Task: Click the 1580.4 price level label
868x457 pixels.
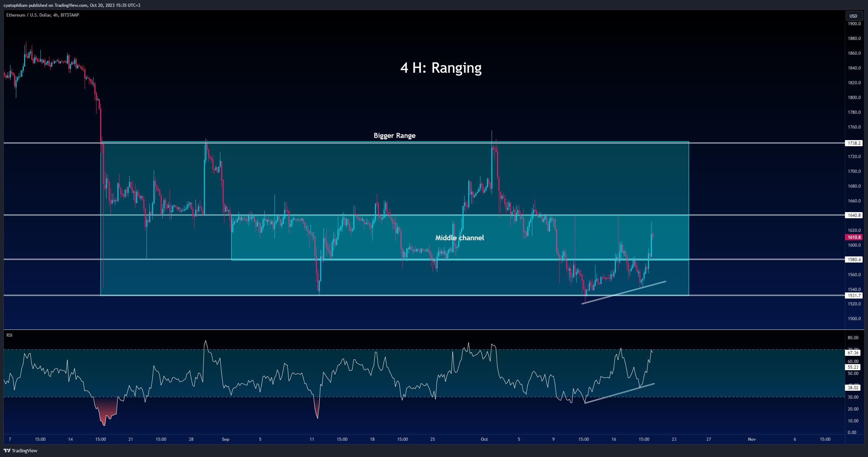Action: tap(854, 260)
